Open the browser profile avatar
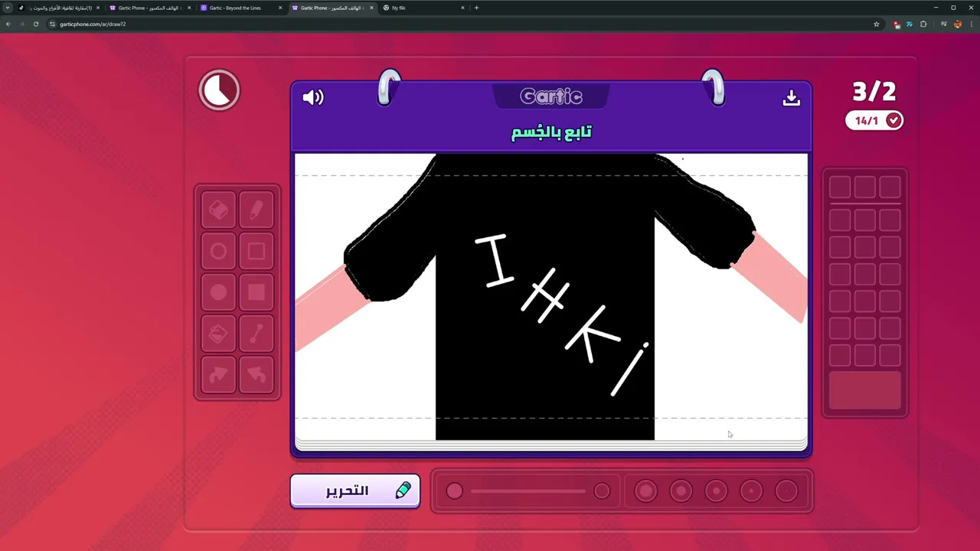Viewport: 980px width, 551px height. (x=958, y=24)
